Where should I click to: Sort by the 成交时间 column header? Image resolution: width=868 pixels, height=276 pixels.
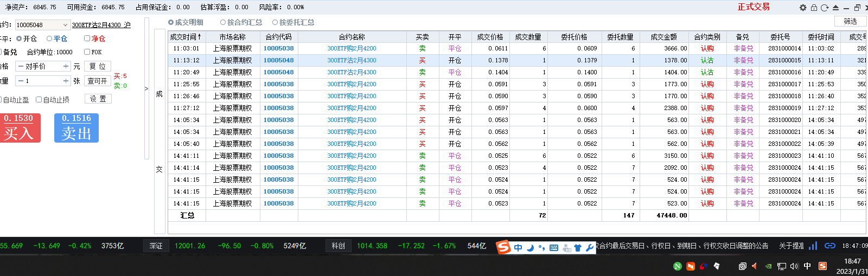point(186,37)
